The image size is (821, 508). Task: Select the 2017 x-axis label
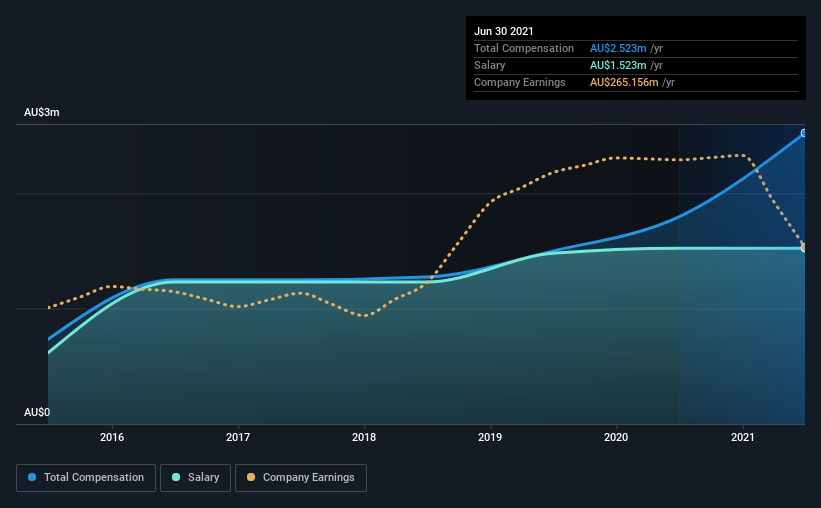[238, 437]
